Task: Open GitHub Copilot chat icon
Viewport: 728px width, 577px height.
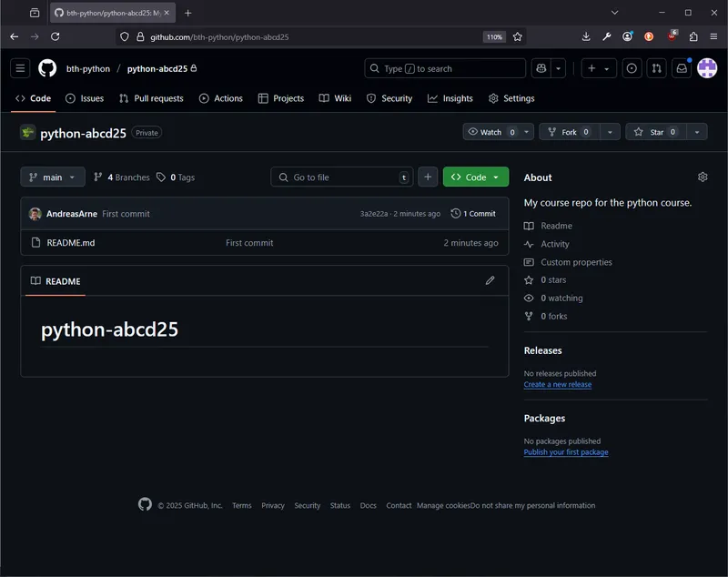Action: pos(541,68)
